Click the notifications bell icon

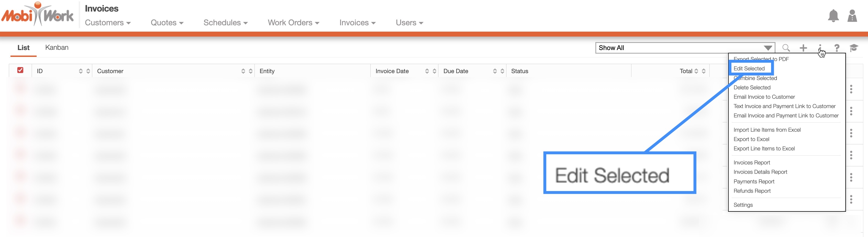(833, 16)
